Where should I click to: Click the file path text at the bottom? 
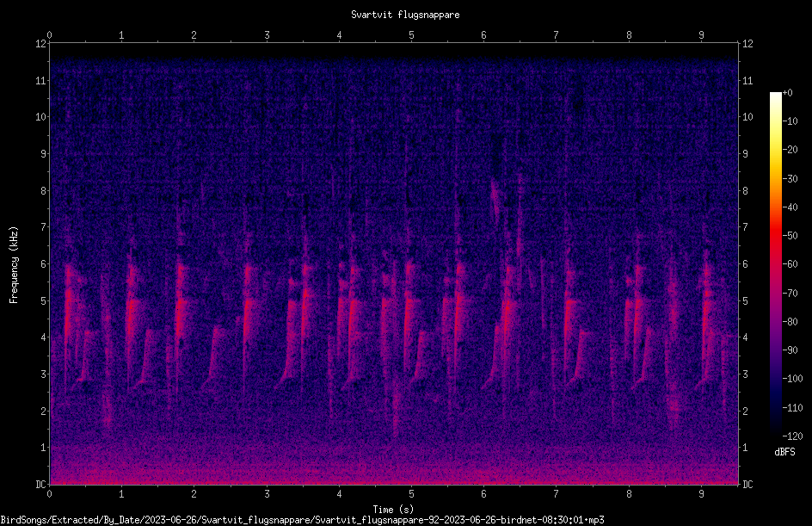pyautogui.click(x=302, y=520)
